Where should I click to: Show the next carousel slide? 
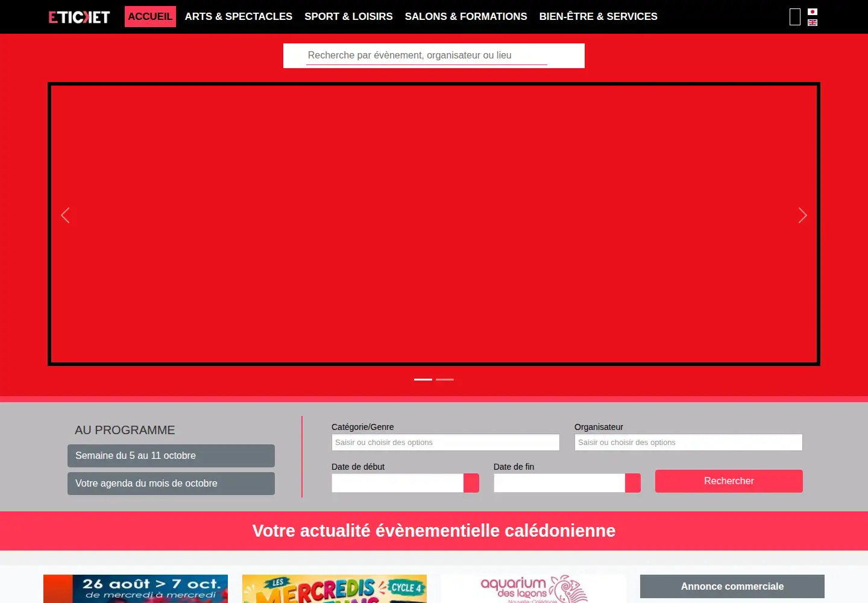(x=802, y=215)
